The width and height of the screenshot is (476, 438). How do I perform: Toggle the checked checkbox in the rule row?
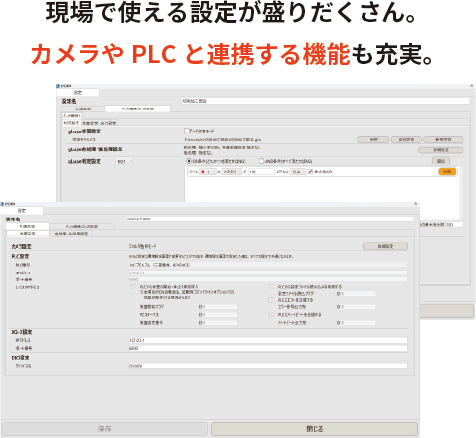click(x=310, y=172)
